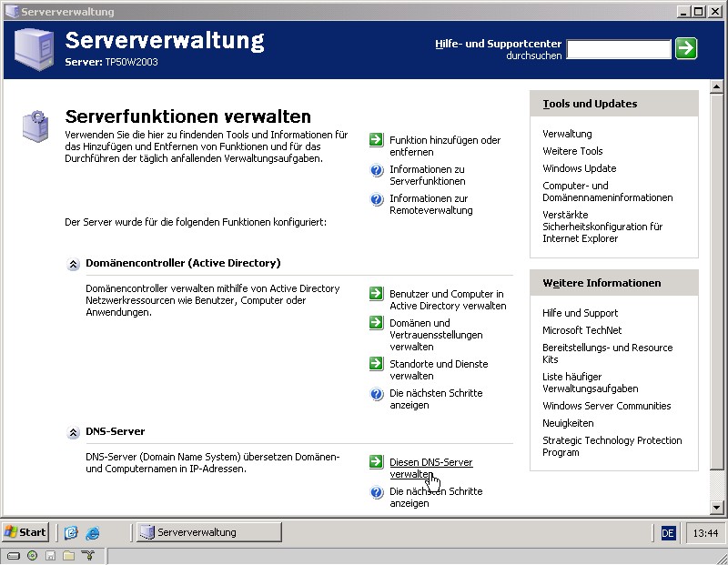
Task: Click the vertical scrollbar up arrow
Action: (716, 86)
